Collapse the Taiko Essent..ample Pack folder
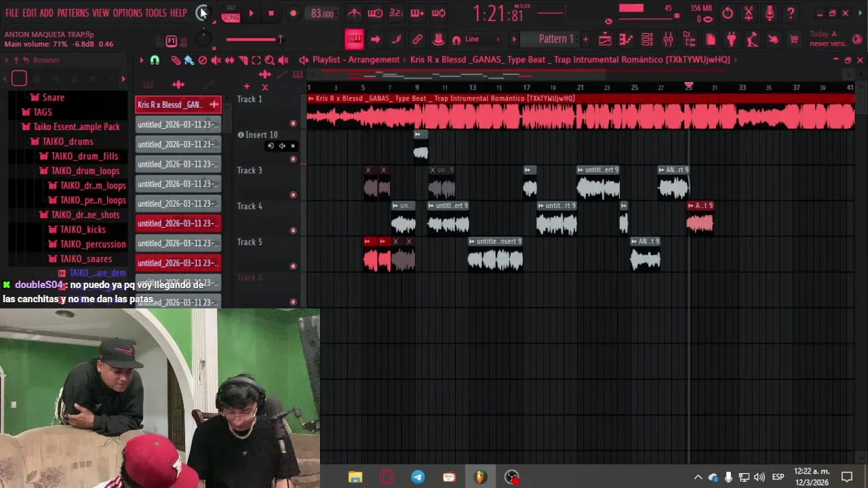The width and height of the screenshot is (868, 488). [71, 127]
